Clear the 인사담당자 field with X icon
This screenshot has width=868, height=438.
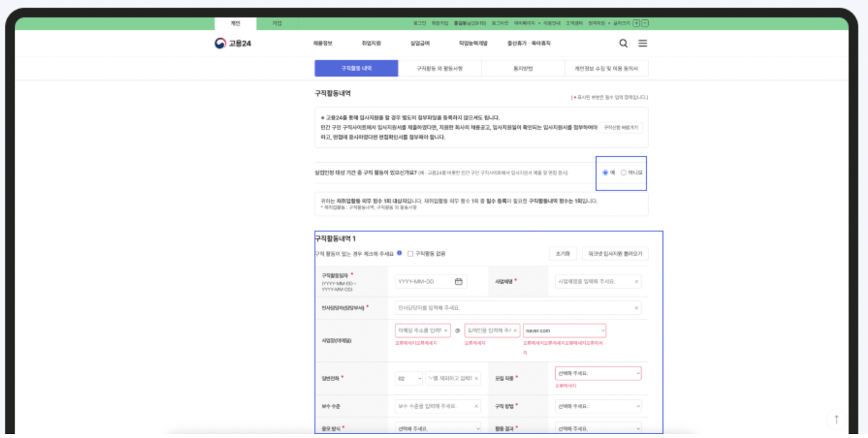636,308
